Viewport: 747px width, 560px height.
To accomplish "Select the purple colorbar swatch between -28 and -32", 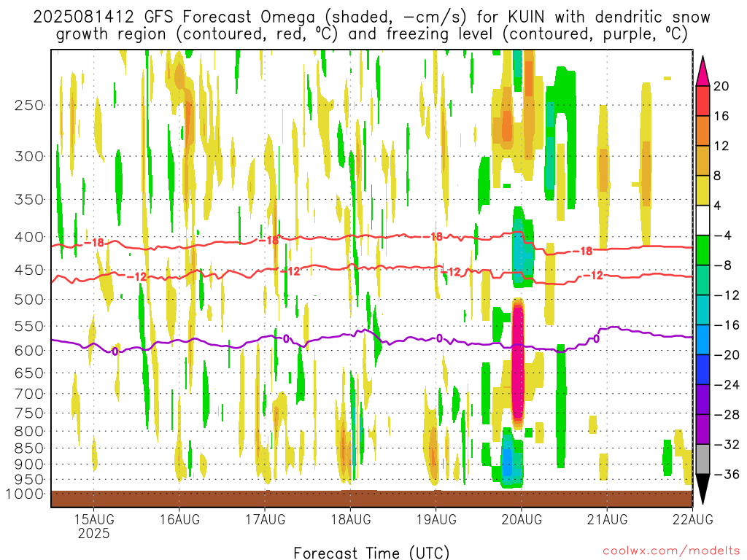I will (x=703, y=429).
